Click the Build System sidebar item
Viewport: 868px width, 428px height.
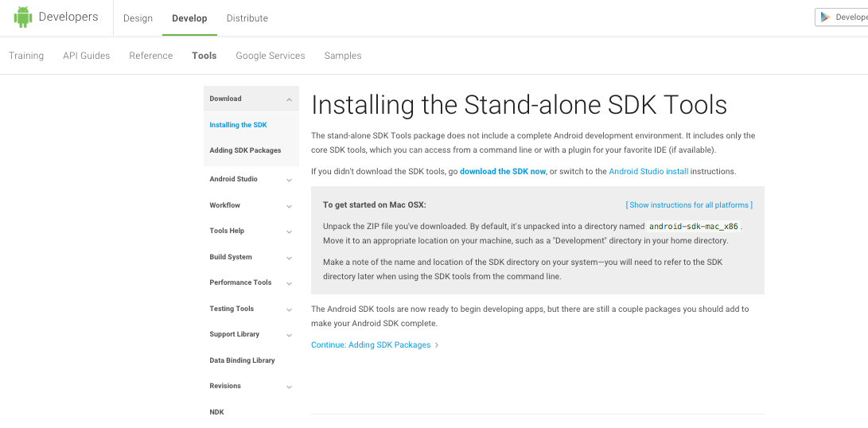click(x=230, y=257)
